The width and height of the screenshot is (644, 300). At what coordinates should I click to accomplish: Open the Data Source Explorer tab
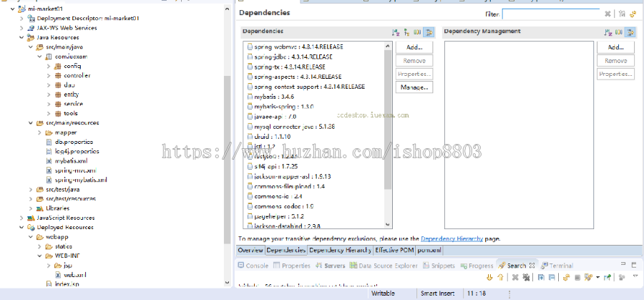[x=384, y=266]
